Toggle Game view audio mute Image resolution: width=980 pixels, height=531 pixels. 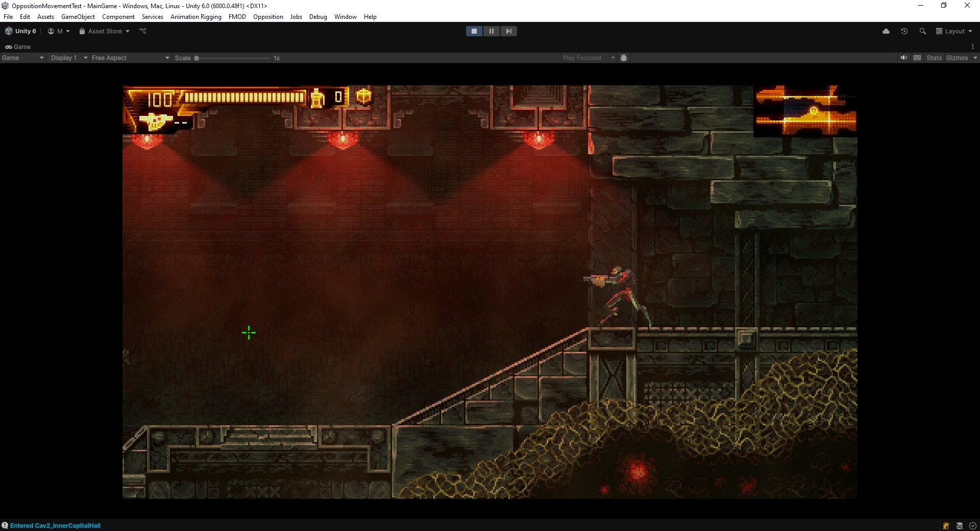point(904,58)
